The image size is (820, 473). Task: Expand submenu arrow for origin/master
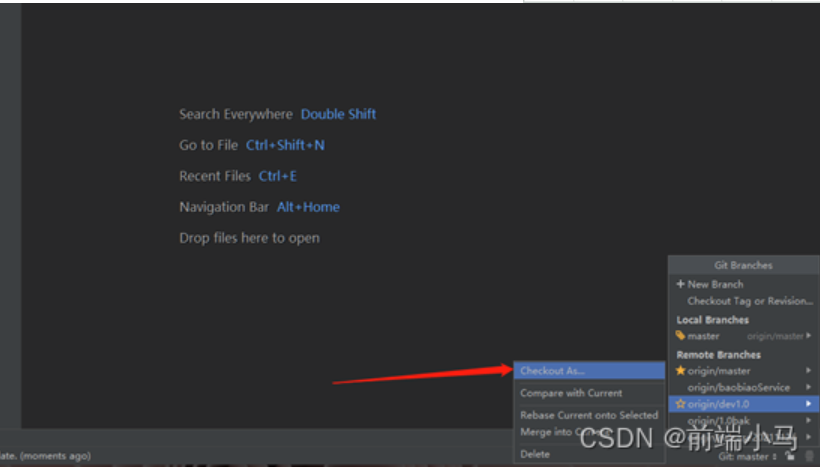point(808,370)
